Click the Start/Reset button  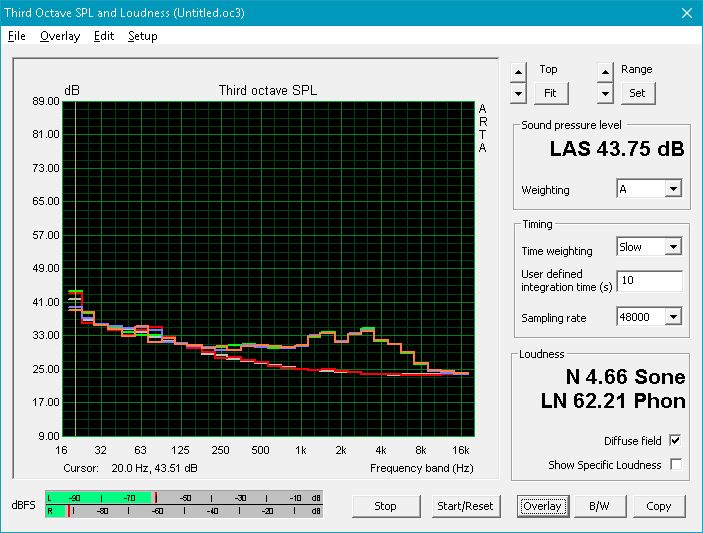pos(465,506)
